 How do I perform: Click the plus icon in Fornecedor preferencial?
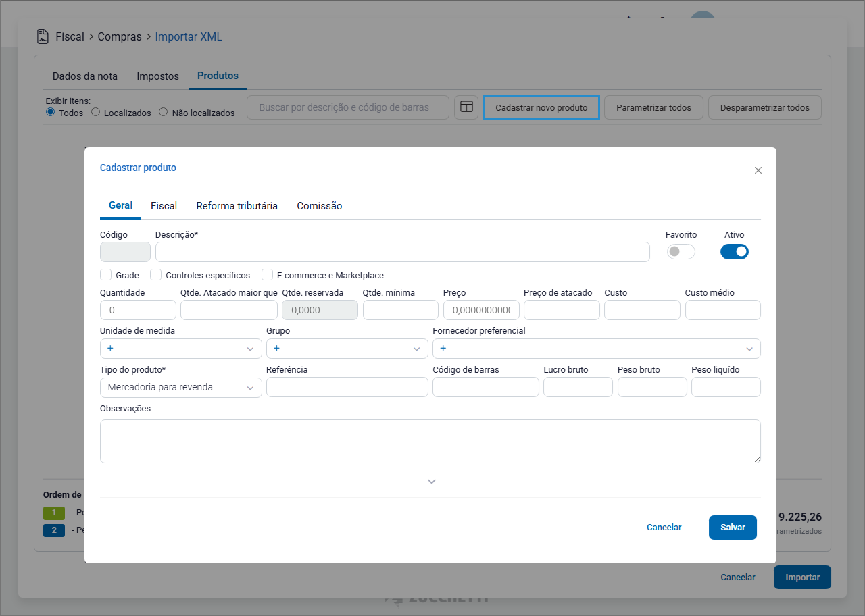[443, 349]
